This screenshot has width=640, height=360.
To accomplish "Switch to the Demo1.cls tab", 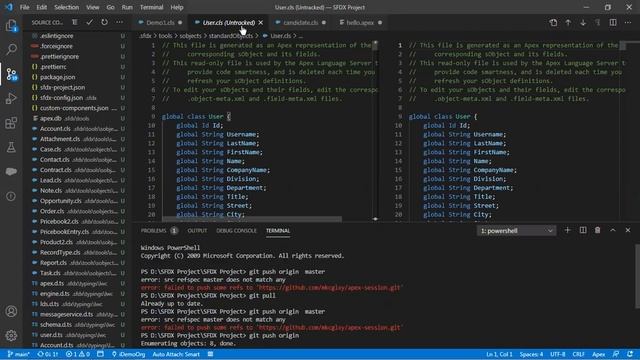I will [160, 22].
